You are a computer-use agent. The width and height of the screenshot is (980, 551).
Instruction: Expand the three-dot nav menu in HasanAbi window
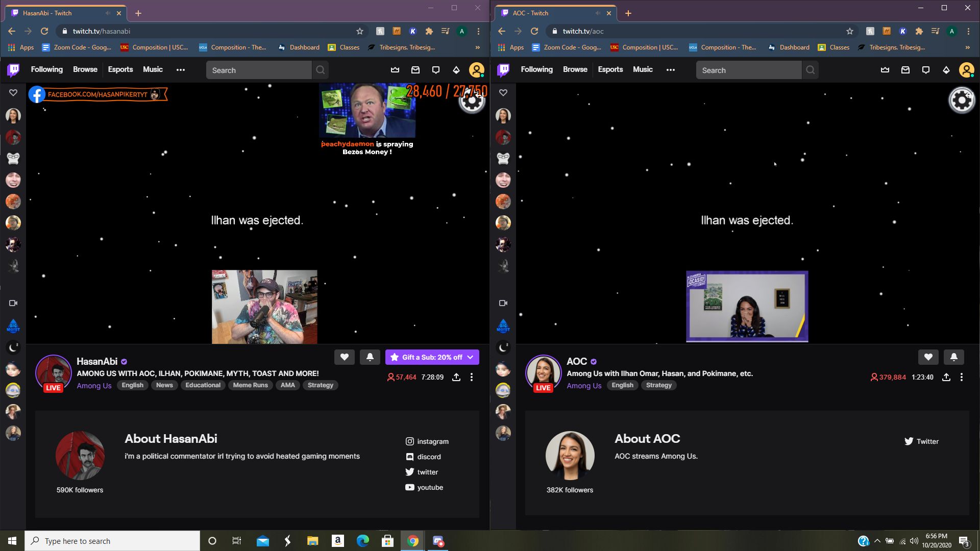181,70
